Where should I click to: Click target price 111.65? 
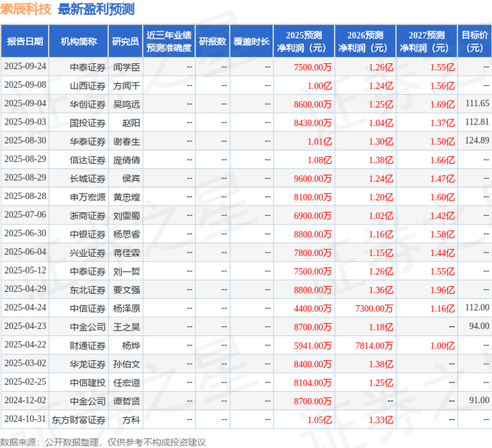477,103
